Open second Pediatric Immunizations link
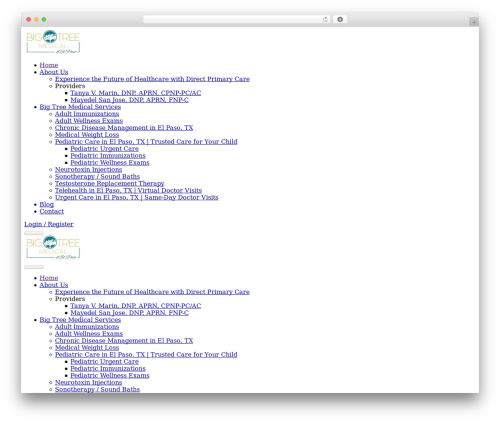The image size is (500, 423). 108,369
